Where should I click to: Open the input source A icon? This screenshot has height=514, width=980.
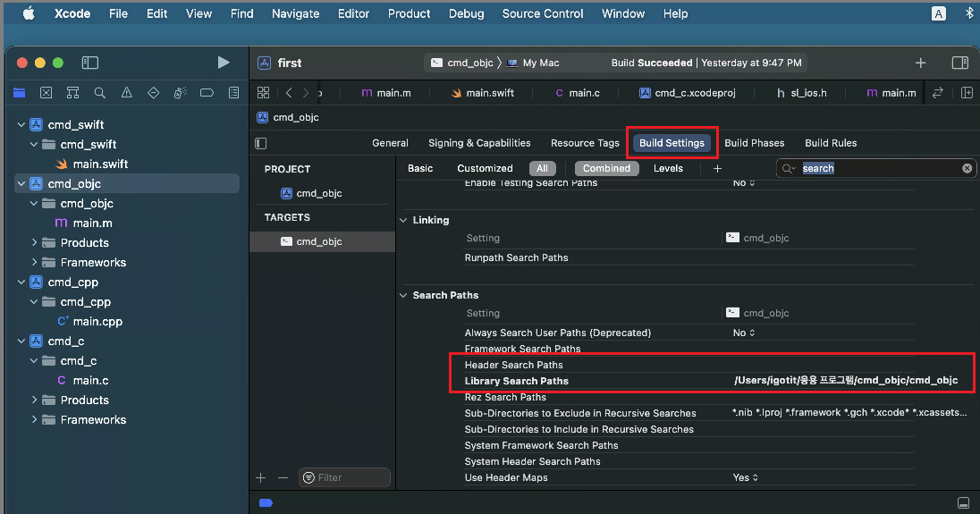click(x=938, y=13)
